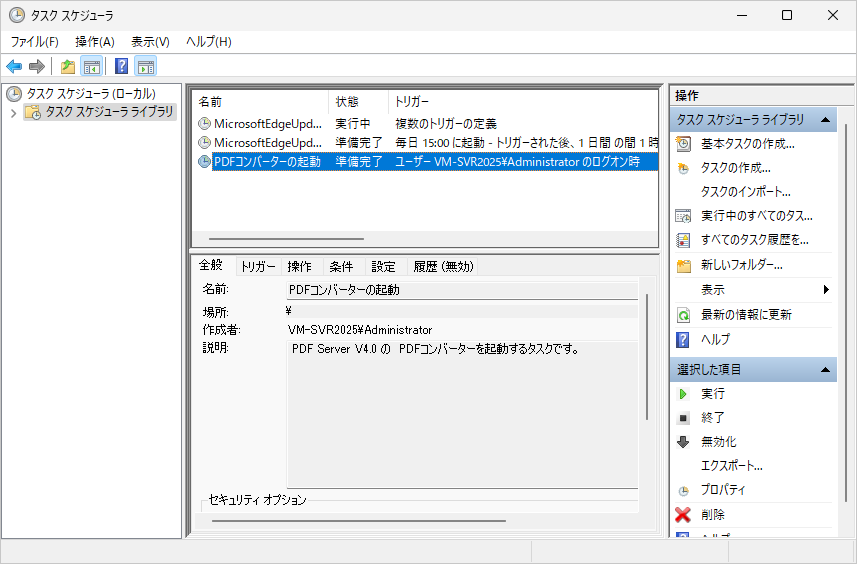The width and height of the screenshot is (857, 564).
Task: Collapse the 選択した項目 section
Action: click(825, 370)
